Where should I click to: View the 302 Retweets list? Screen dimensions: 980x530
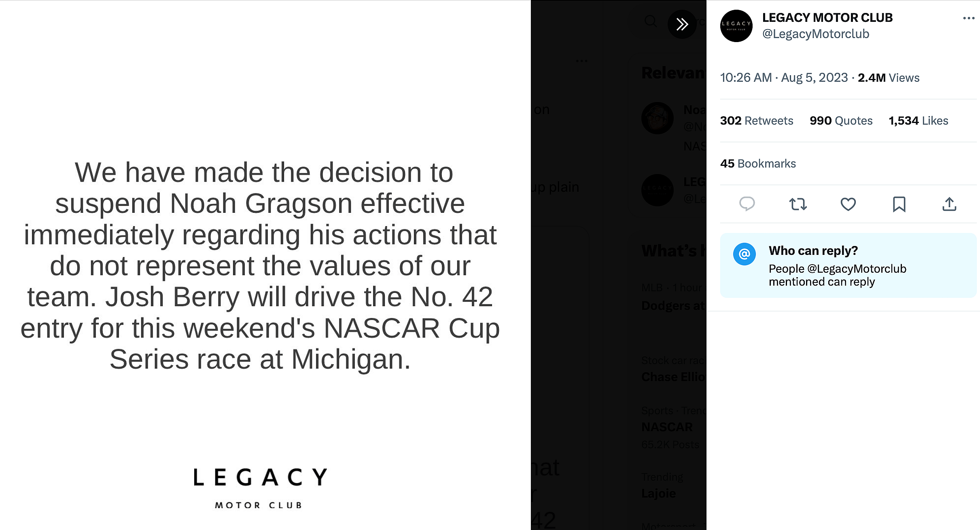(756, 121)
